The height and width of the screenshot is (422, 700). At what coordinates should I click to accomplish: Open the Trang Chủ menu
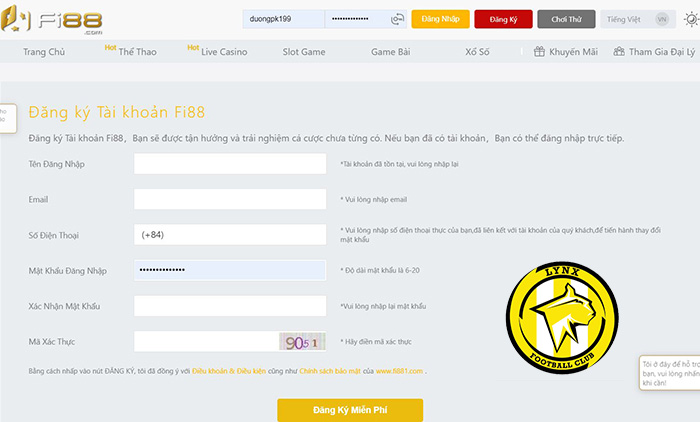coord(44,52)
